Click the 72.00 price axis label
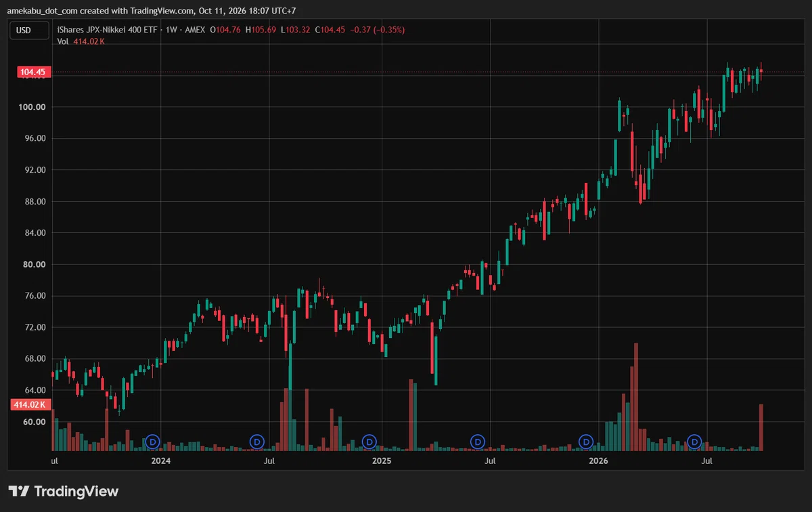Image resolution: width=812 pixels, height=512 pixels. [x=35, y=327]
